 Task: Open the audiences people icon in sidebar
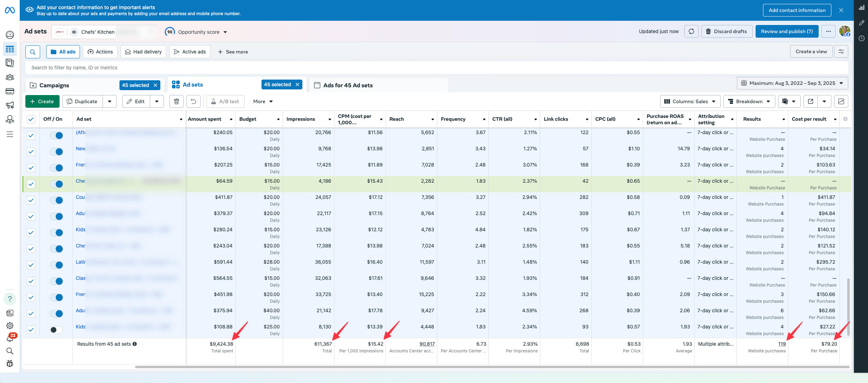coord(10,77)
